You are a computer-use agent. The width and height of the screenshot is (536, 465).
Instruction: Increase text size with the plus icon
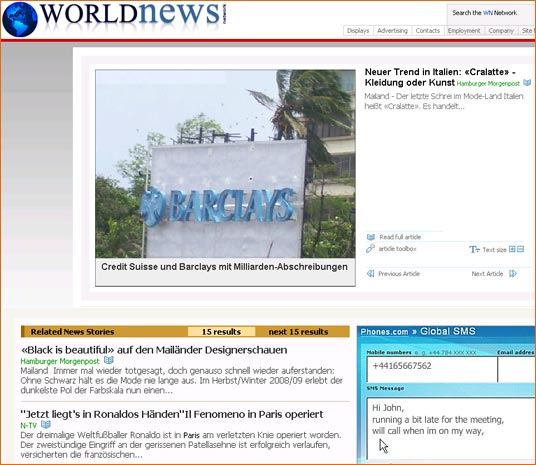pos(512,249)
